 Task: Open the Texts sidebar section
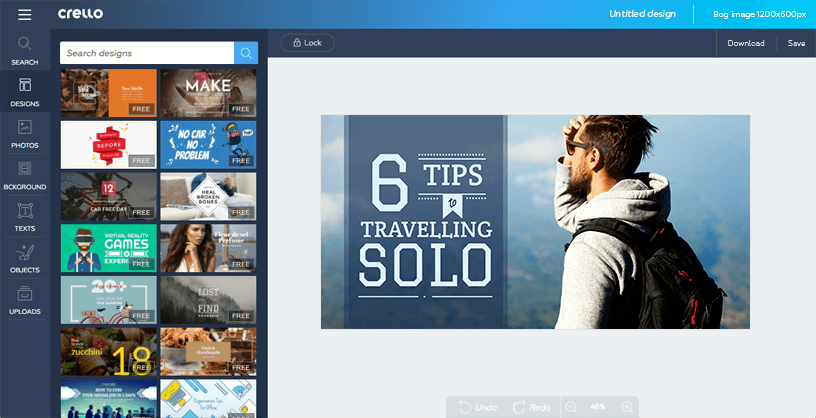[x=25, y=217]
